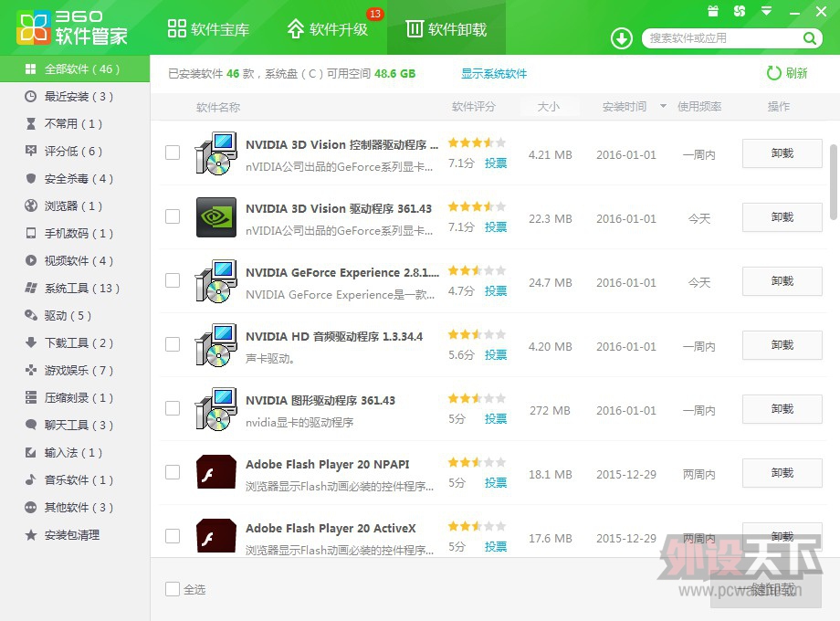The image size is (840, 621).
Task: Open the title bar main menu dropdown arrow
Action: click(x=767, y=11)
